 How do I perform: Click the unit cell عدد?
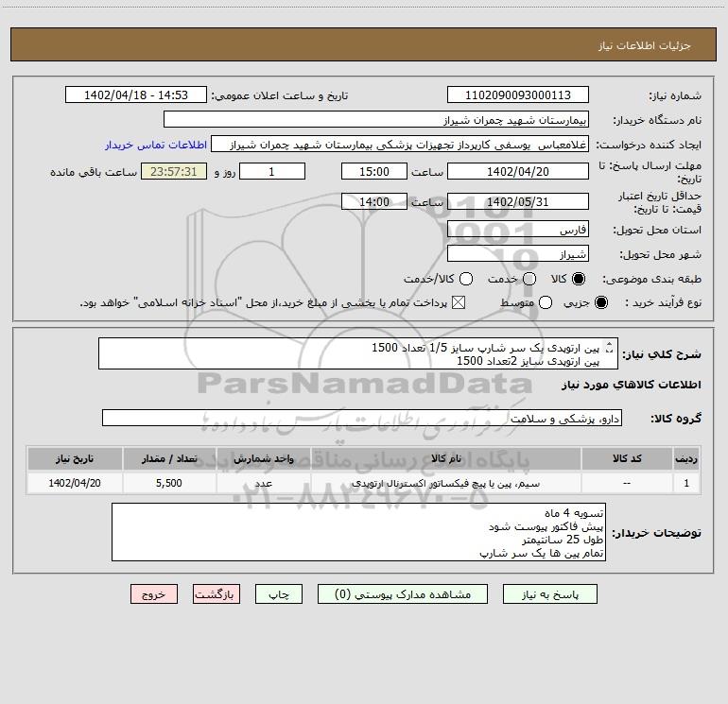tap(263, 483)
